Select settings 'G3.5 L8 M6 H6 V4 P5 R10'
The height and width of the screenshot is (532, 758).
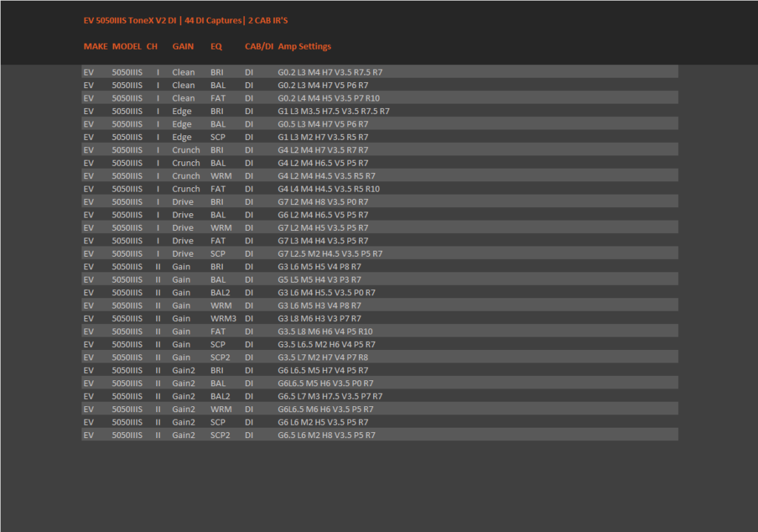(326, 331)
